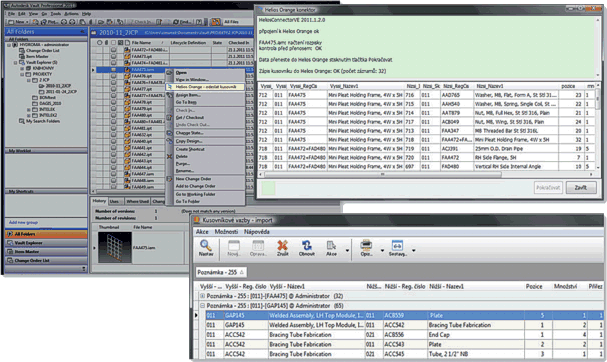The height and width of the screenshot is (362, 607).
Task: Collapse the All Folders pane chevron
Action: coord(82,32)
